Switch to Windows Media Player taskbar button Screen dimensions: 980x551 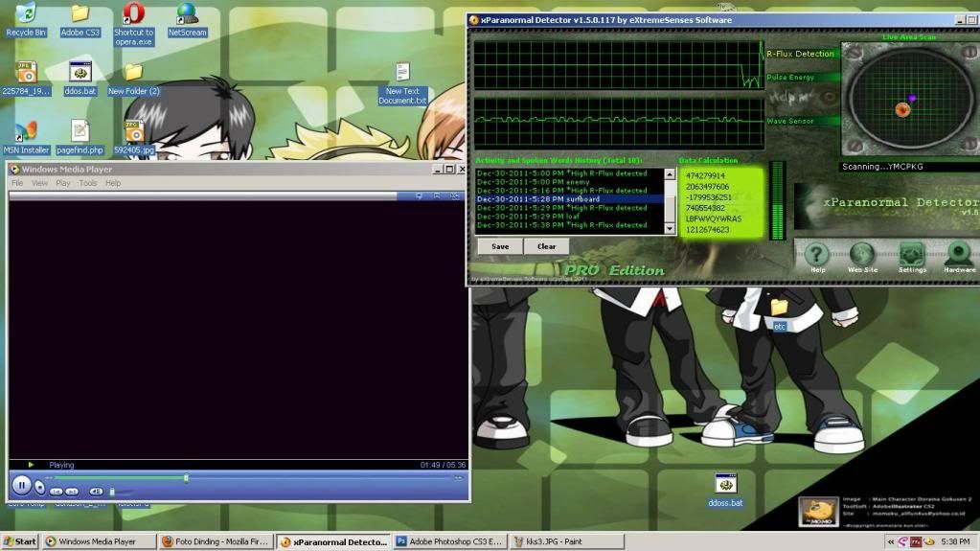point(99,541)
